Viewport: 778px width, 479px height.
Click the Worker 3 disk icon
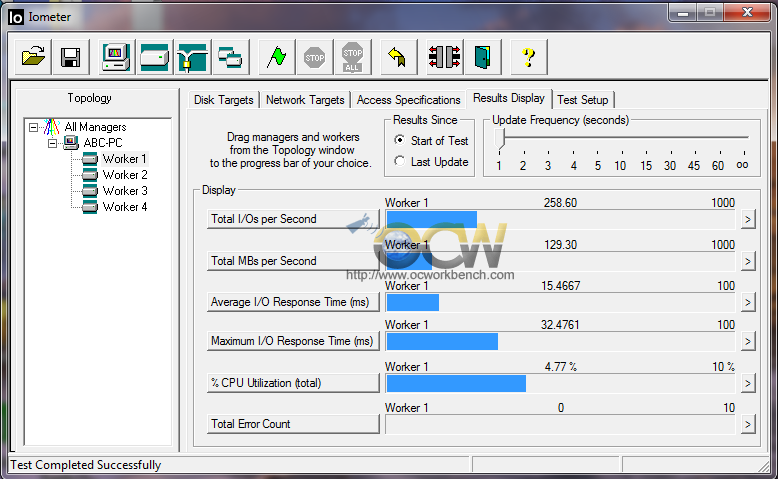tap(90, 191)
